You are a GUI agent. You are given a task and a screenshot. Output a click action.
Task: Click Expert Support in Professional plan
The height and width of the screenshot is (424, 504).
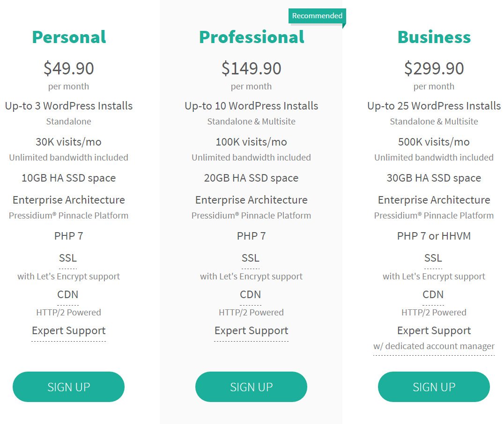251,330
